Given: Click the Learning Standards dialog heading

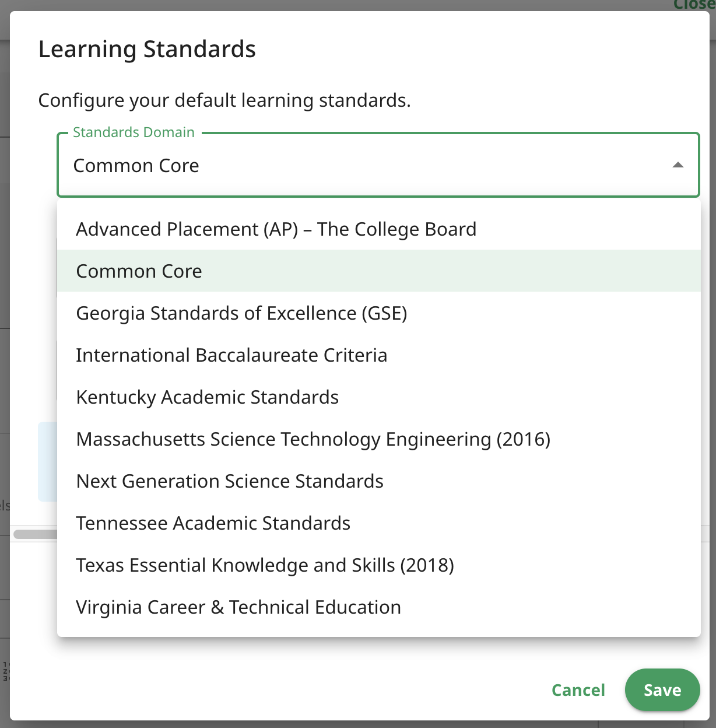Looking at the screenshot, I should click(x=147, y=50).
